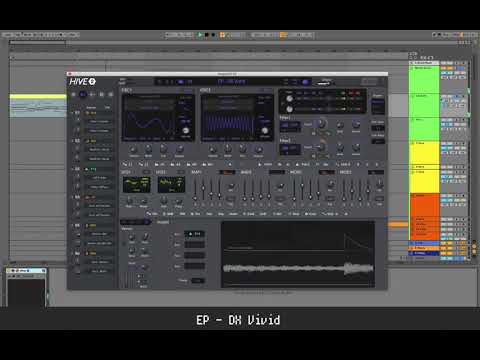Viewport: 480px width, 360px height.
Task: Click the large Filter1 cutoff knob
Action: click(x=321, y=124)
